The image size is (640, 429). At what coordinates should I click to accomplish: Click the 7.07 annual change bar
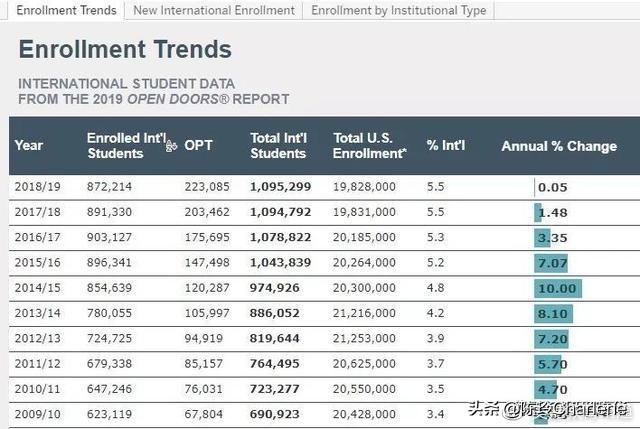click(551, 263)
